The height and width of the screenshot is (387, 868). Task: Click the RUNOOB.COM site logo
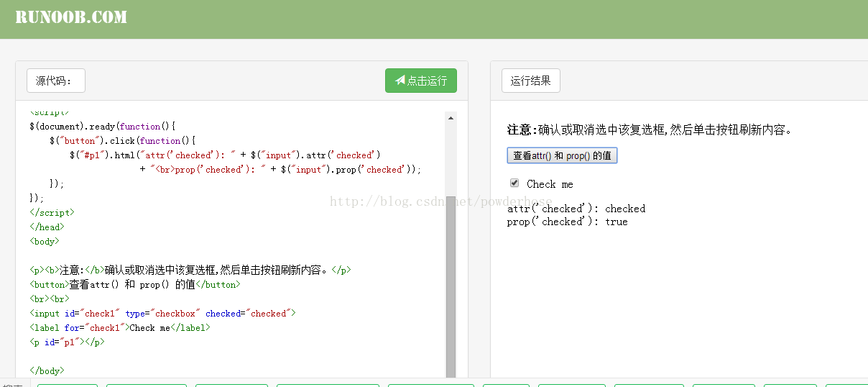71,17
